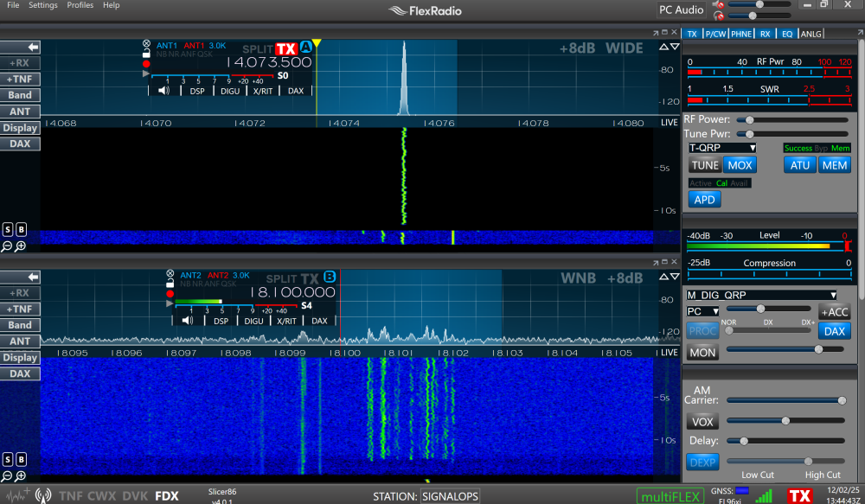Mute the PC Audio speaker icon

[718, 4]
